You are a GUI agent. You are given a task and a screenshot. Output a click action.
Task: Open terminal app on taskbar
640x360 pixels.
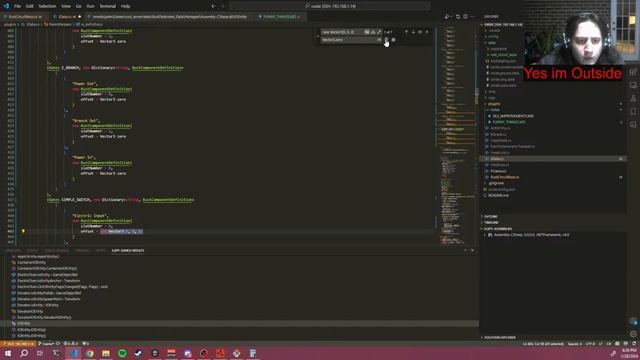click(56, 353)
